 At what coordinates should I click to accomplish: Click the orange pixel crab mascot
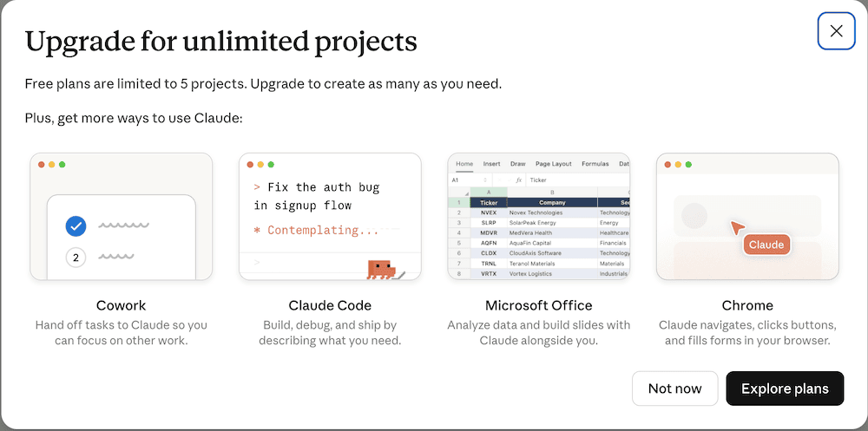pyautogui.click(x=381, y=270)
